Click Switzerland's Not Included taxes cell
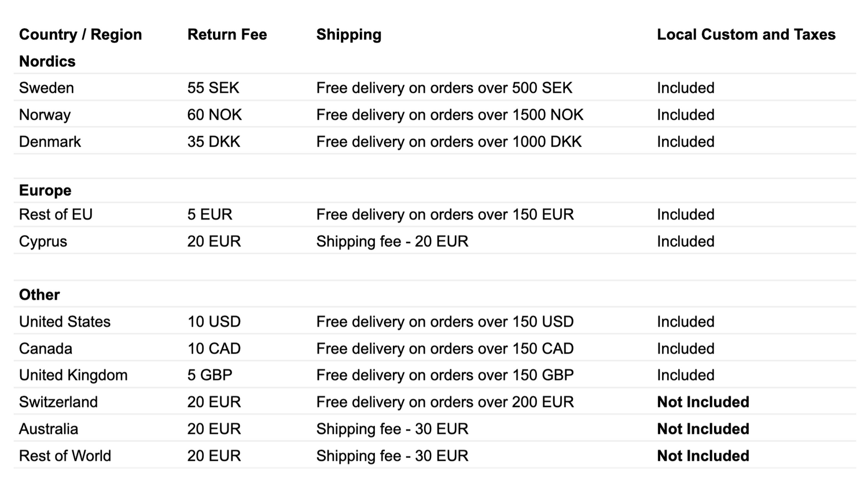 pyautogui.click(x=703, y=402)
